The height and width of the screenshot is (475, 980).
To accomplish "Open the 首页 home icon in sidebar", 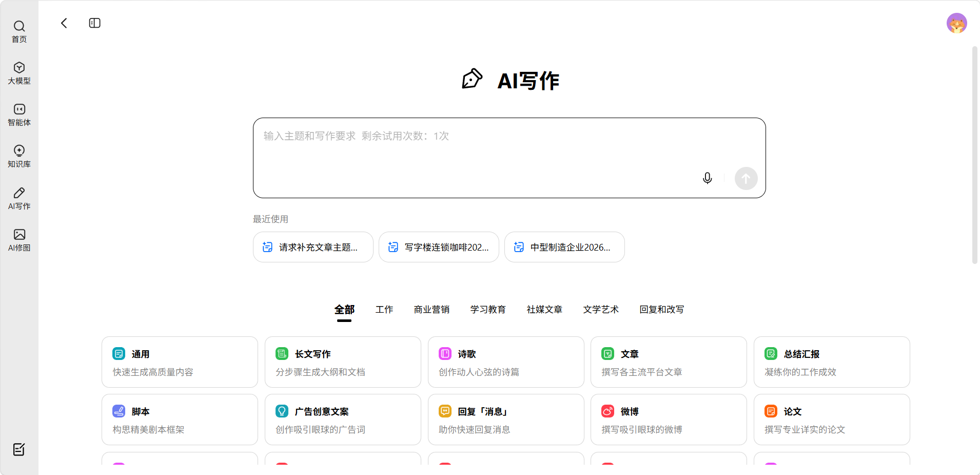I will 19,31.
